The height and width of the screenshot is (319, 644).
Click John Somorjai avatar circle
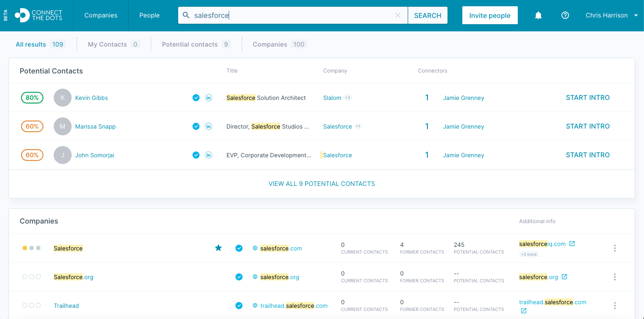point(63,155)
